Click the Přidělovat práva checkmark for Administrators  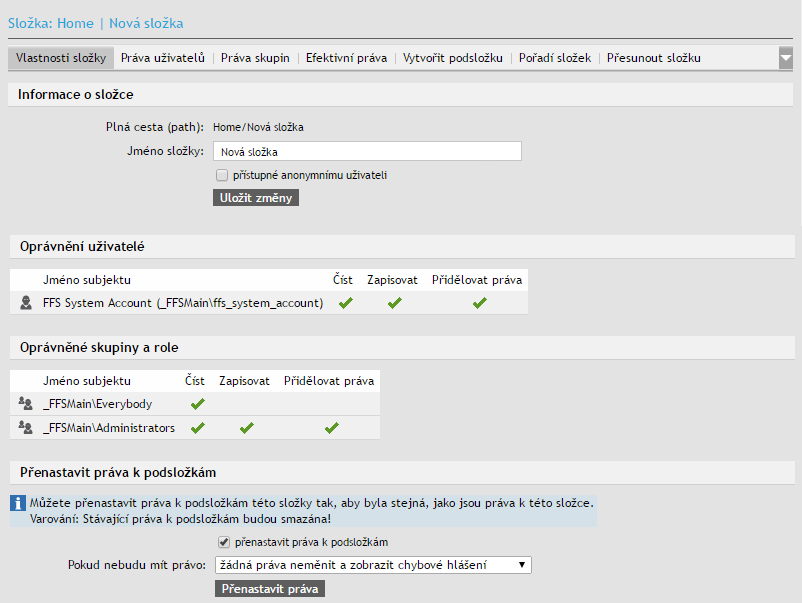click(331, 428)
